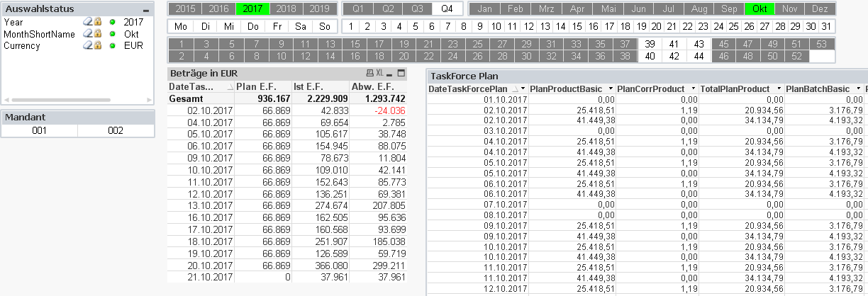
Task: Click the TaskForce Plan title bar
Action: tap(647, 75)
